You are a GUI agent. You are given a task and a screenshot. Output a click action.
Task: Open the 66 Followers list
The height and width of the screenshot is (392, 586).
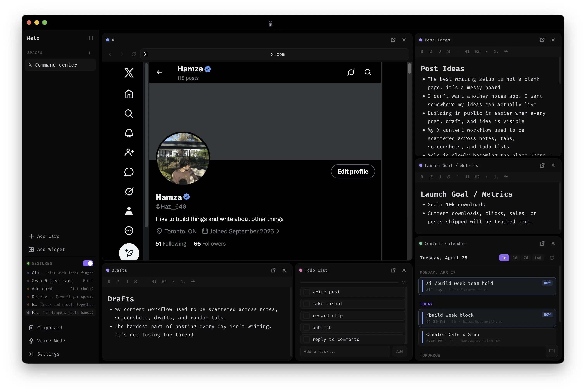[x=210, y=244]
